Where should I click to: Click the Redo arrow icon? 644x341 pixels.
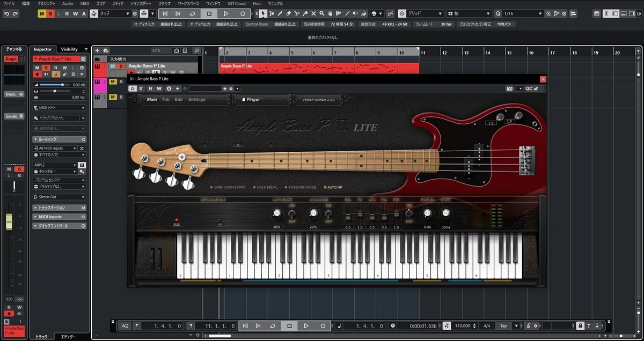tap(16, 13)
